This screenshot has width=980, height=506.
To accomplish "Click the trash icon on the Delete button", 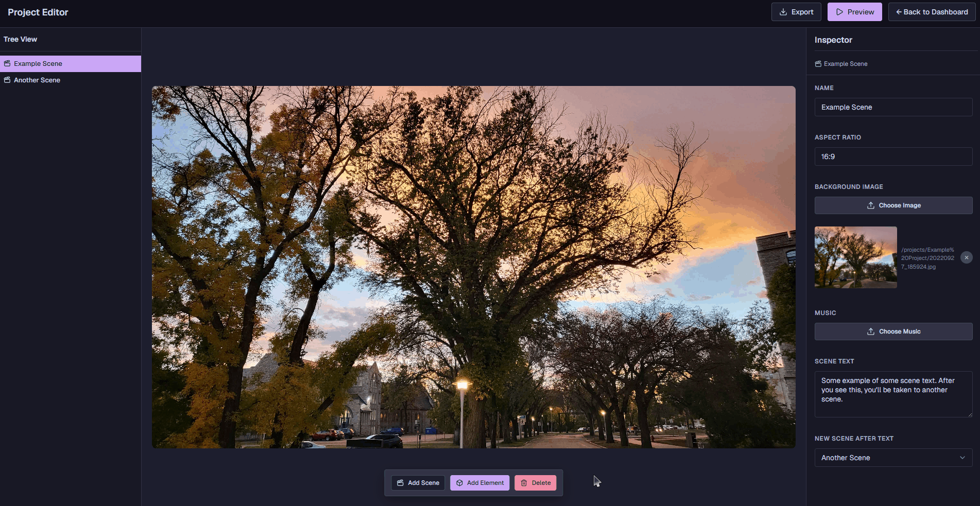I will (524, 483).
